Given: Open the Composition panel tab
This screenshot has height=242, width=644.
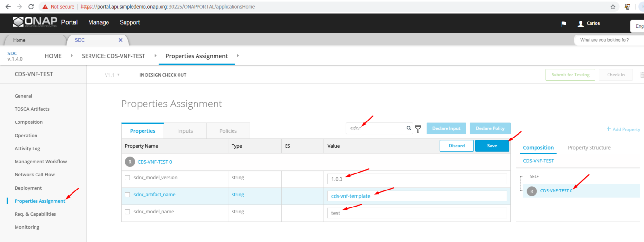Looking at the screenshot, I should point(538,148).
